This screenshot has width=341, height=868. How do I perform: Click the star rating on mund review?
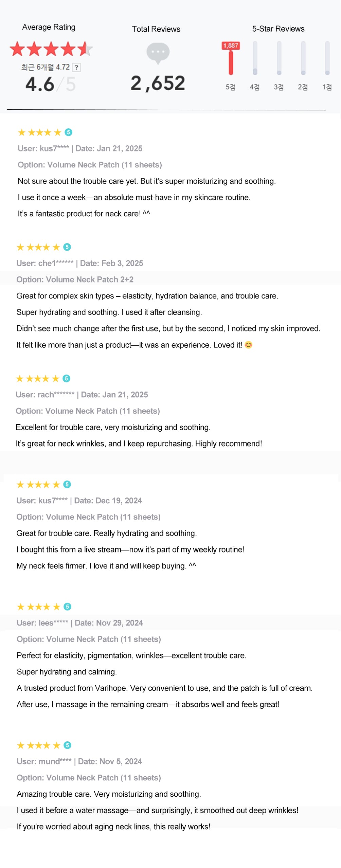click(x=38, y=745)
